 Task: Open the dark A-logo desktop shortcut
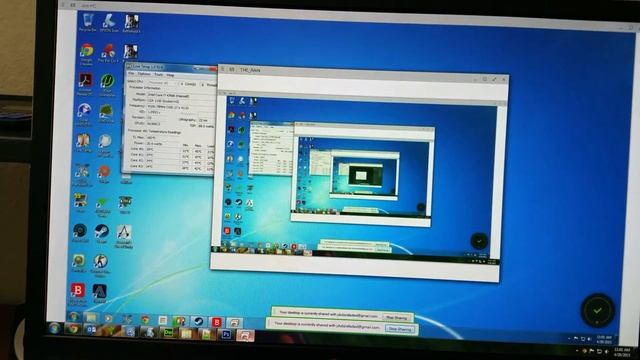(x=99, y=293)
